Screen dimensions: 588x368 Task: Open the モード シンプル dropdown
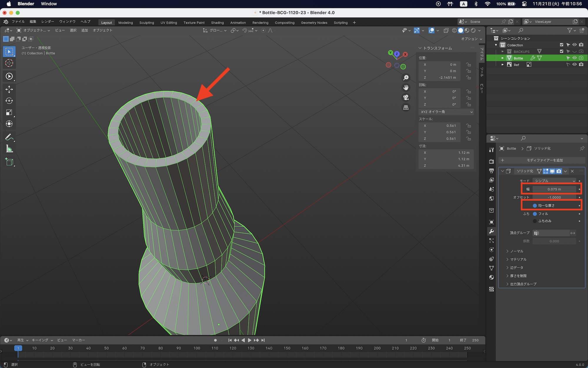tap(554, 181)
